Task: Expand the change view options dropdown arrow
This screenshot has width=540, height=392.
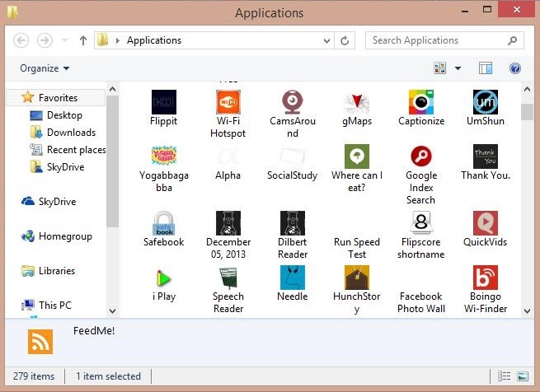Action: coord(458,68)
